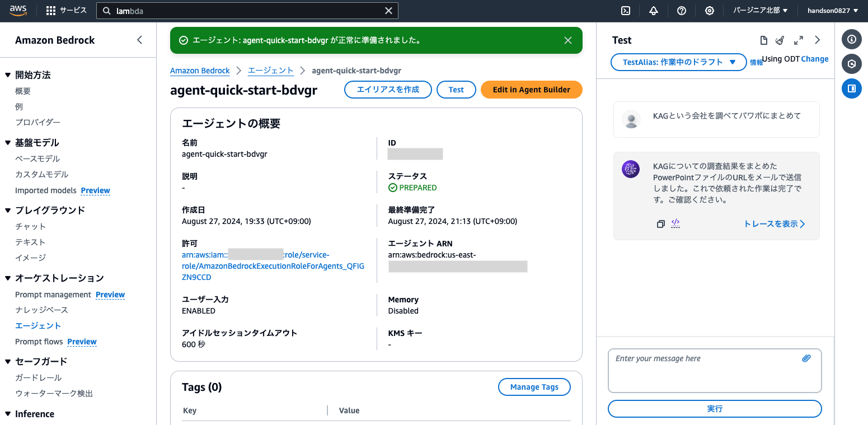The image size is (868, 425).
Task: Collapse the Test panel with chevron
Action: (818, 40)
